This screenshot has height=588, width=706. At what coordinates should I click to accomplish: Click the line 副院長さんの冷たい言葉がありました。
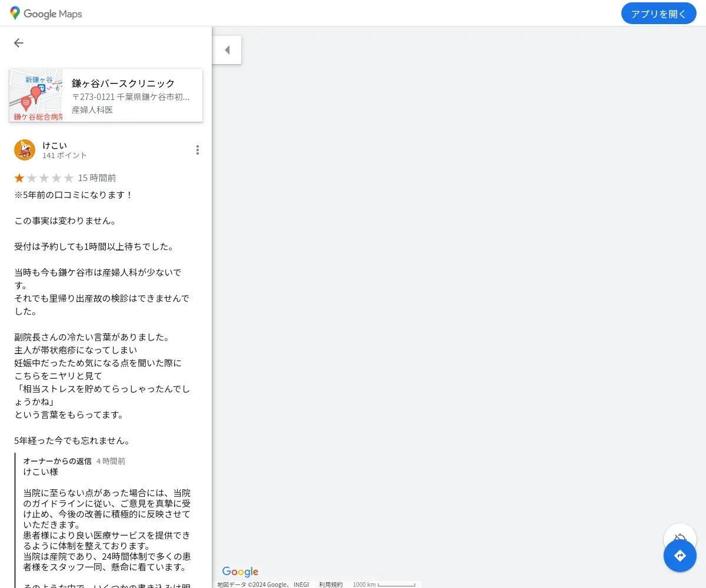pyautogui.click(x=92, y=338)
